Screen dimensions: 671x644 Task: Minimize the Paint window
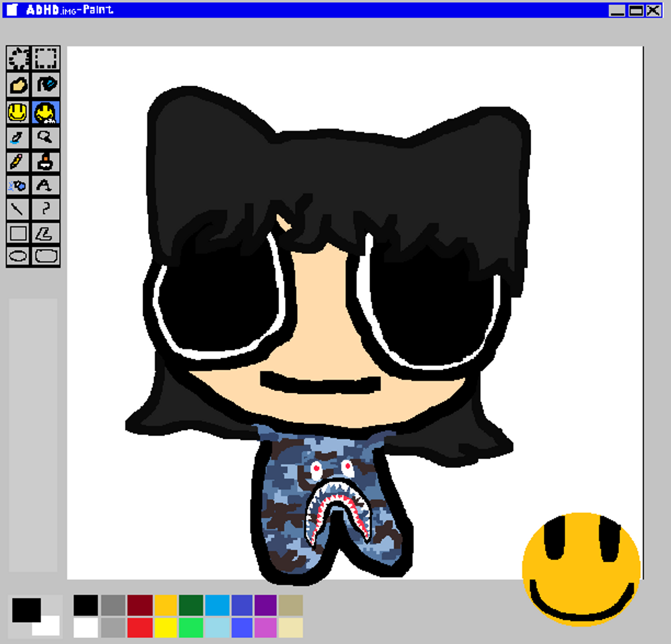(617, 10)
